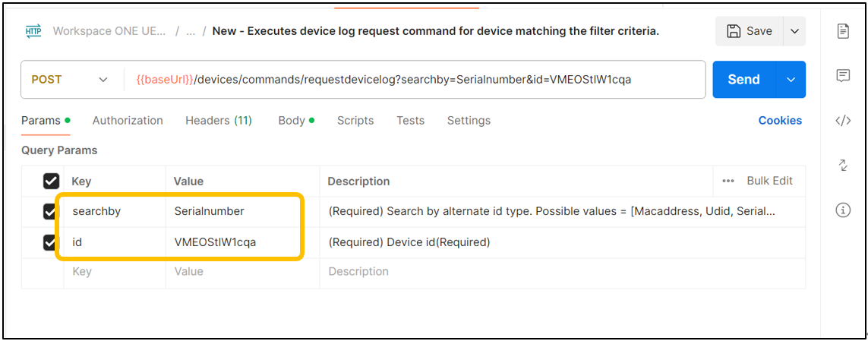The height and width of the screenshot is (341, 868).
Task: Open the Documentation icon in right sidebar
Action: pos(842,31)
